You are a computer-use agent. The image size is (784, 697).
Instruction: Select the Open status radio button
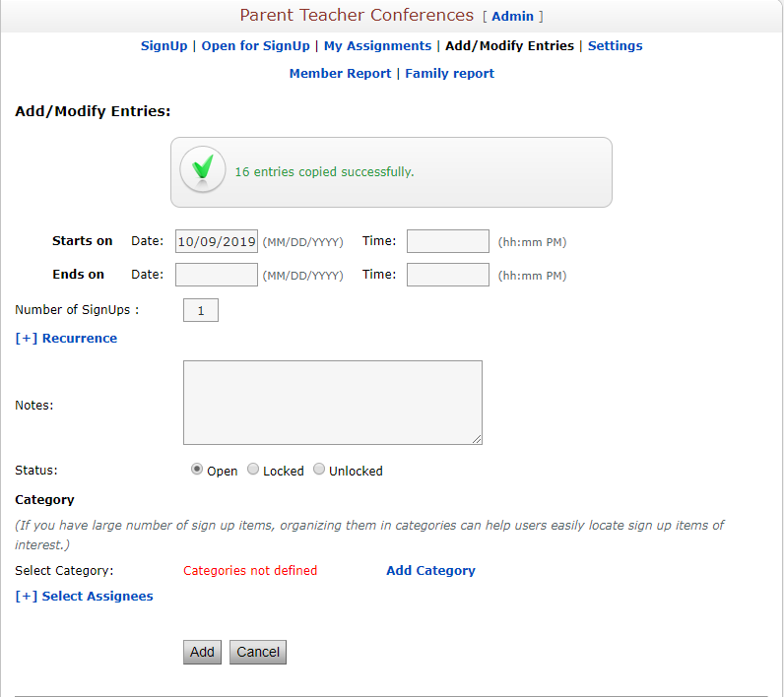pyautogui.click(x=197, y=470)
